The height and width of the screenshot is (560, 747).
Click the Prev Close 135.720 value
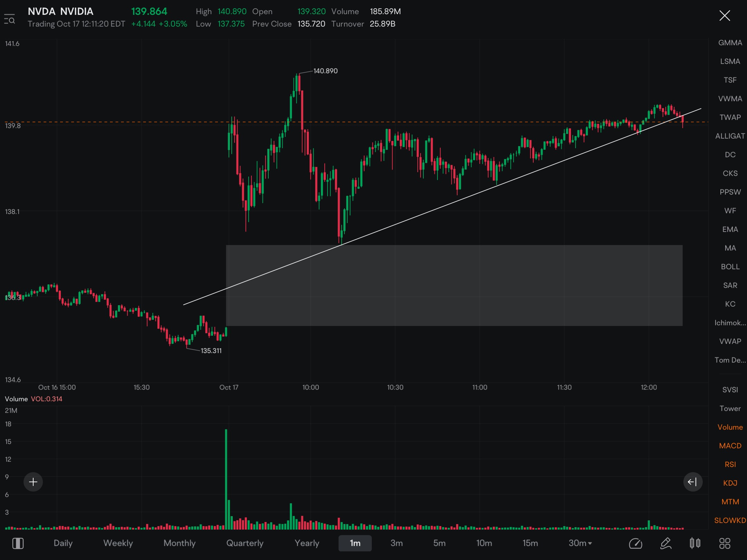pos(311,24)
